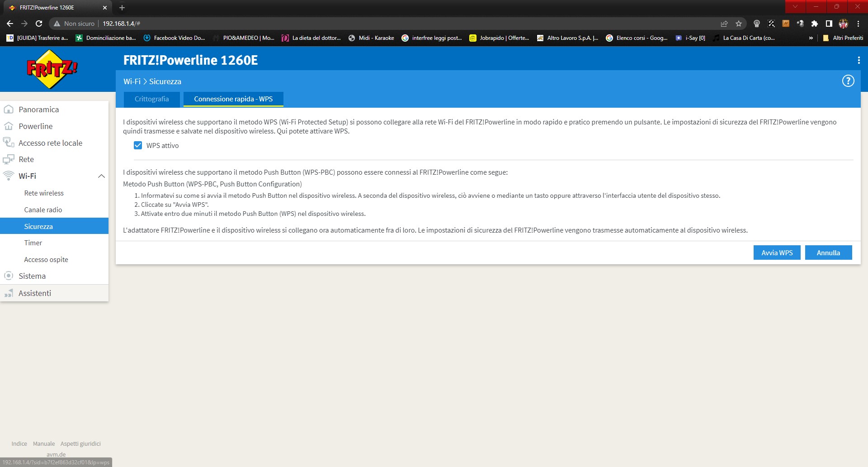Open the La dieta del dottor... bookmark
868x467 pixels.
(311, 38)
